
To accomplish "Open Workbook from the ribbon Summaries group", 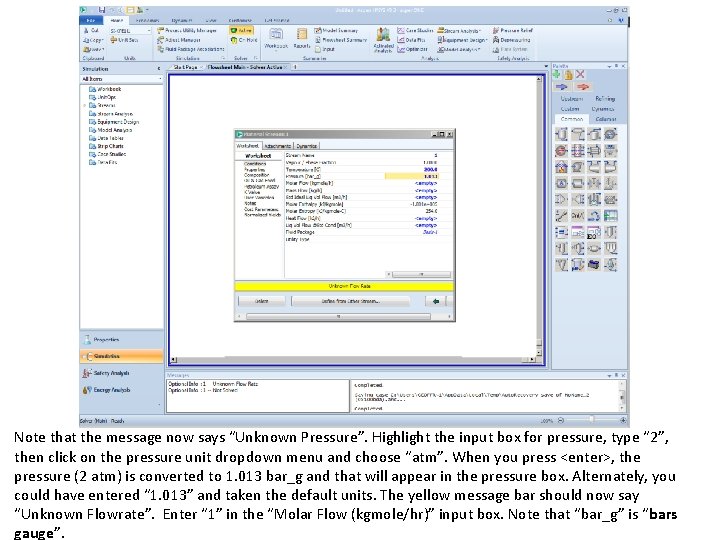I will 276,38.
